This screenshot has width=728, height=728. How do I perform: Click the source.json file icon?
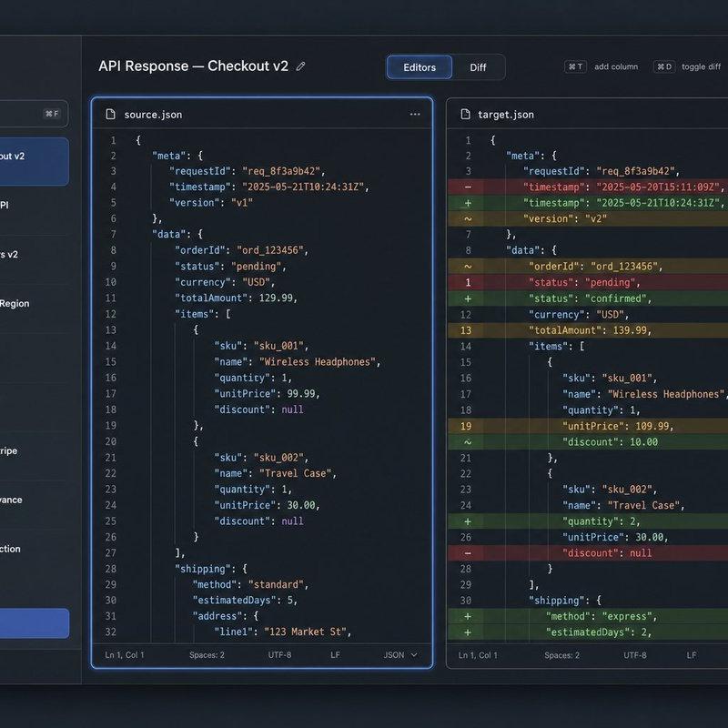click(x=110, y=115)
